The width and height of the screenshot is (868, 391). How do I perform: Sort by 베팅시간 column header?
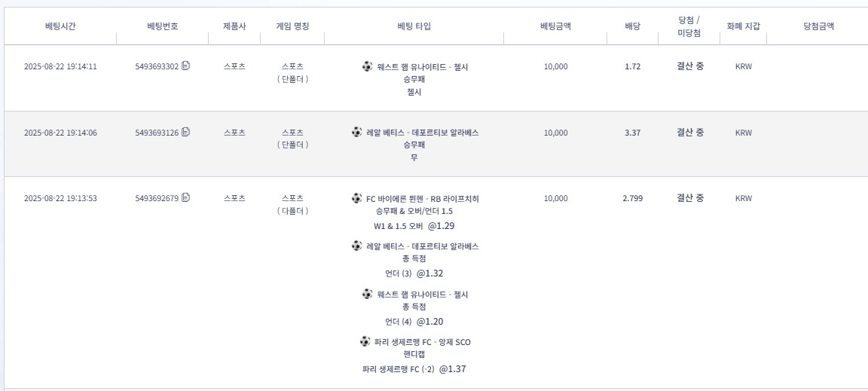tap(60, 26)
